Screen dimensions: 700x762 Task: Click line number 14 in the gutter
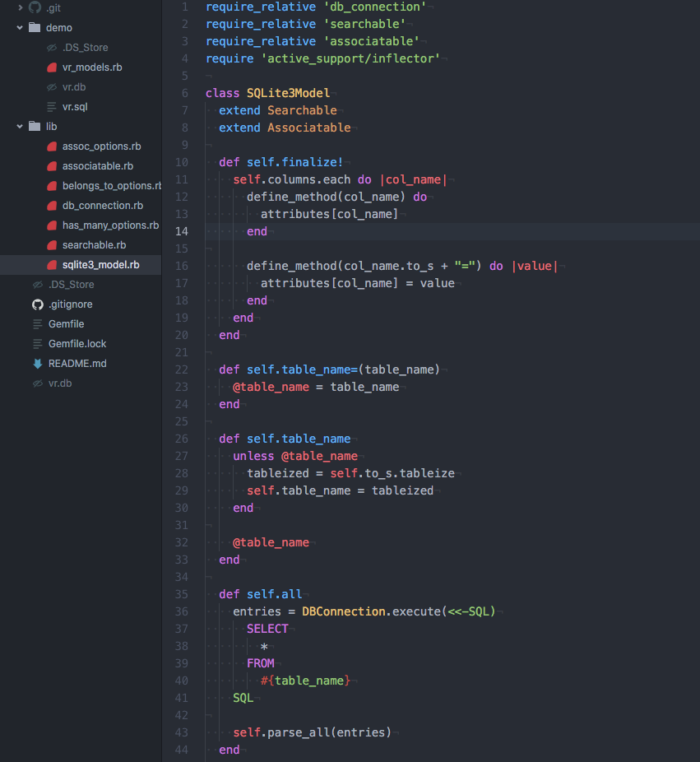tap(181, 231)
